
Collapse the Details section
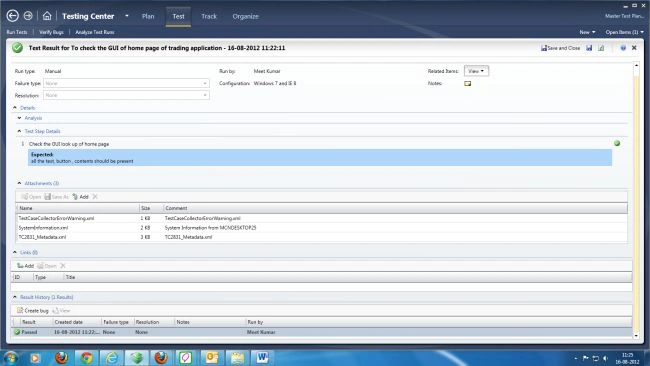coord(15,108)
